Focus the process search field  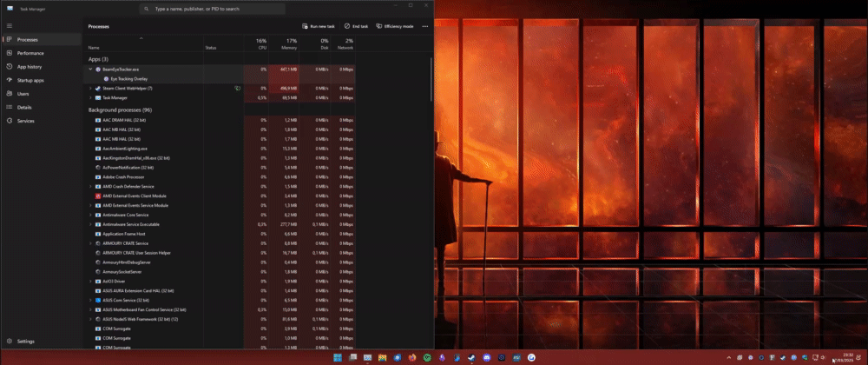click(x=213, y=9)
